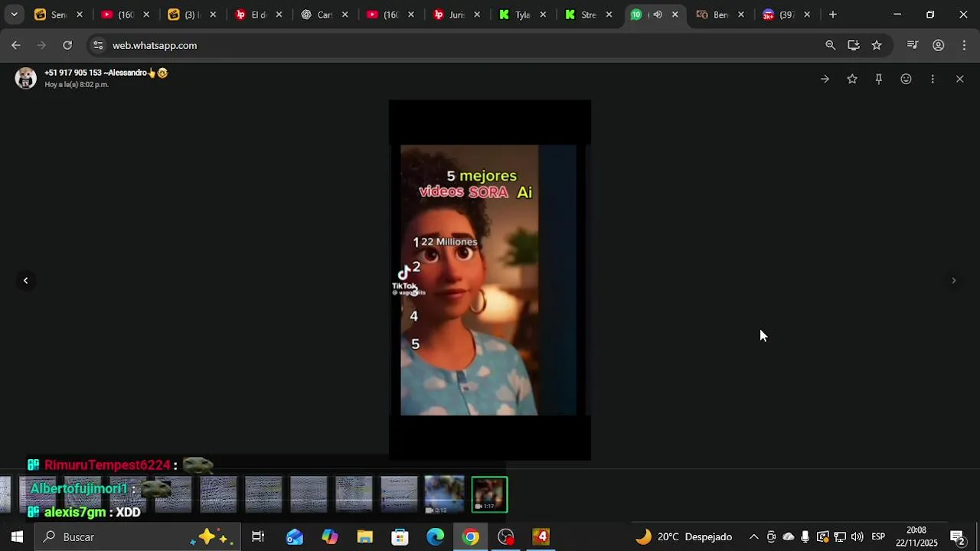Open Windows Task View
Viewport: 980px width, 551px height.
[258, 537]
